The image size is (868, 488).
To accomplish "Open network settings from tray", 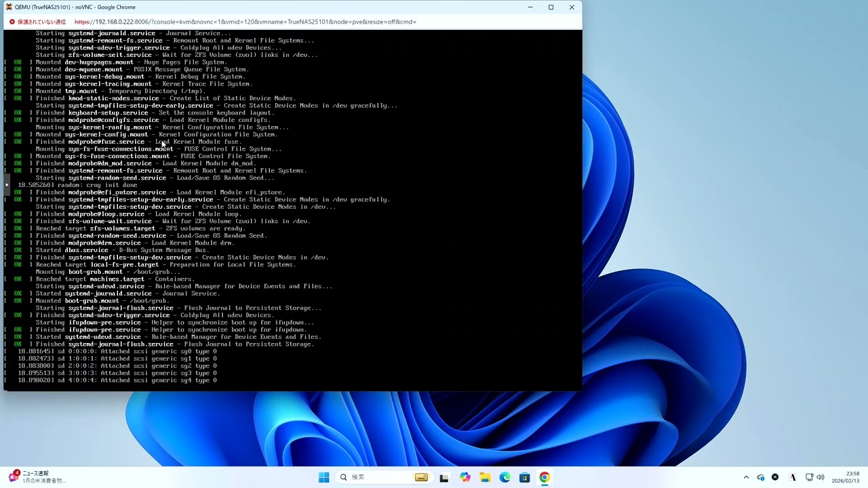I will pyautogui.click(x=809, y=477).
